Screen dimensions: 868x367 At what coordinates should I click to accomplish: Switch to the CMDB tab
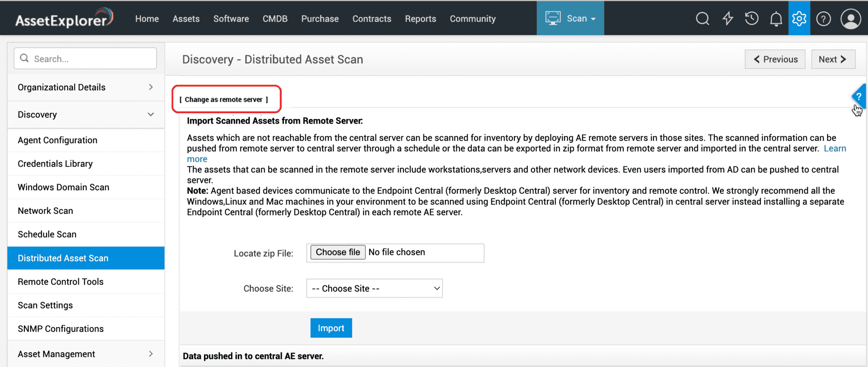[275, 19]
